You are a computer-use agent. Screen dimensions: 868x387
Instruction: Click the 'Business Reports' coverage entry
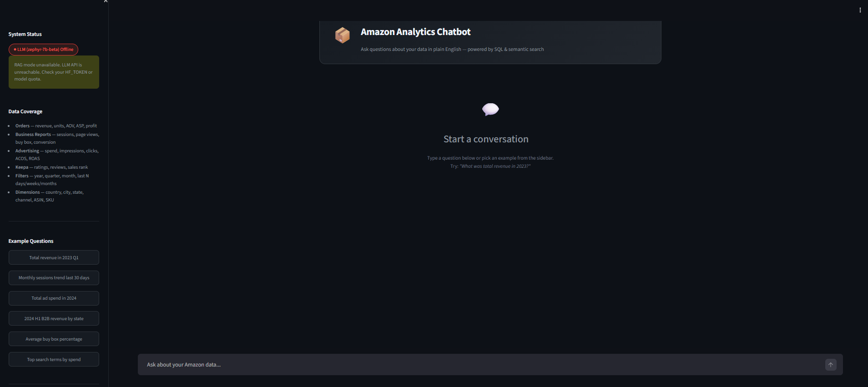pyautogui.click(x=57, y=138)
